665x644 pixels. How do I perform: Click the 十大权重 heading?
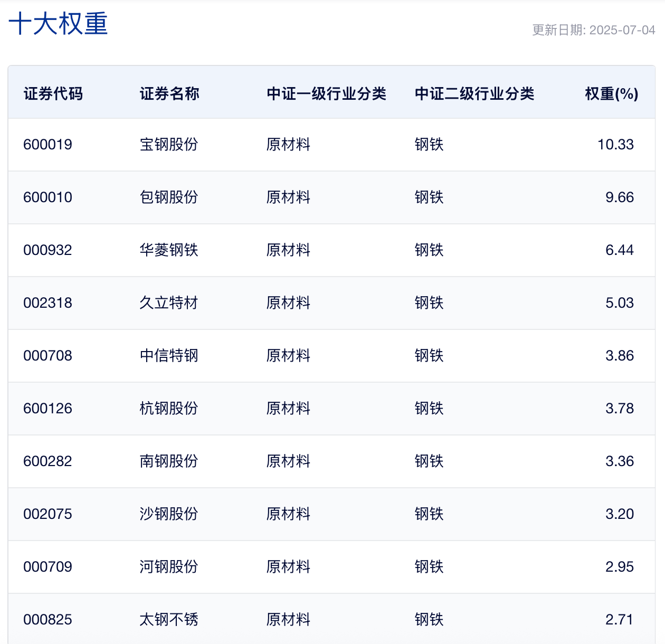(x=59, y=24)
